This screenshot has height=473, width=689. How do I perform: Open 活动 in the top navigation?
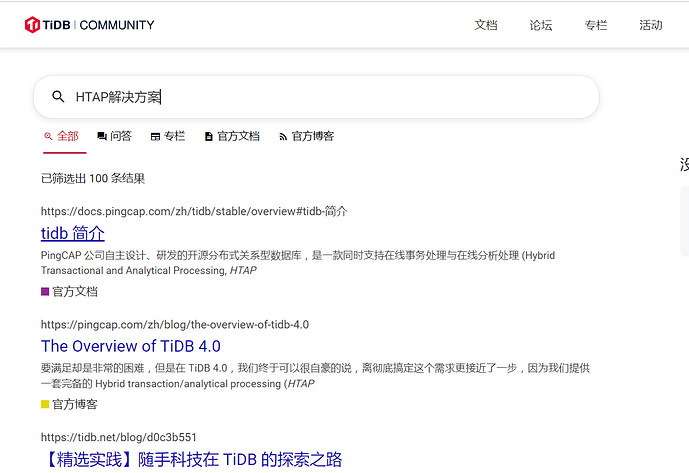(x=651, y=25)
